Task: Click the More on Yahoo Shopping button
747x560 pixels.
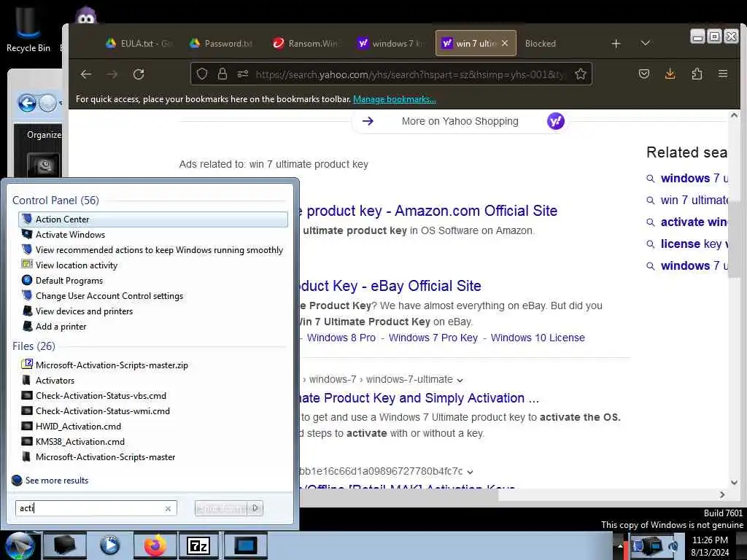Action: (x=460, y=121)
